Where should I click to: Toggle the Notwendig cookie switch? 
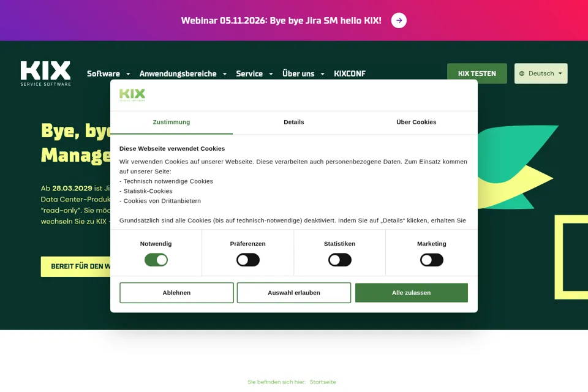(156, 260)
